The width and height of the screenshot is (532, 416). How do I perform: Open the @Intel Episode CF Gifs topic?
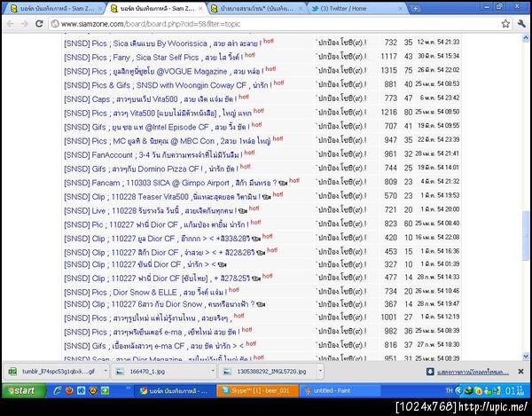(x=156, y=127)
